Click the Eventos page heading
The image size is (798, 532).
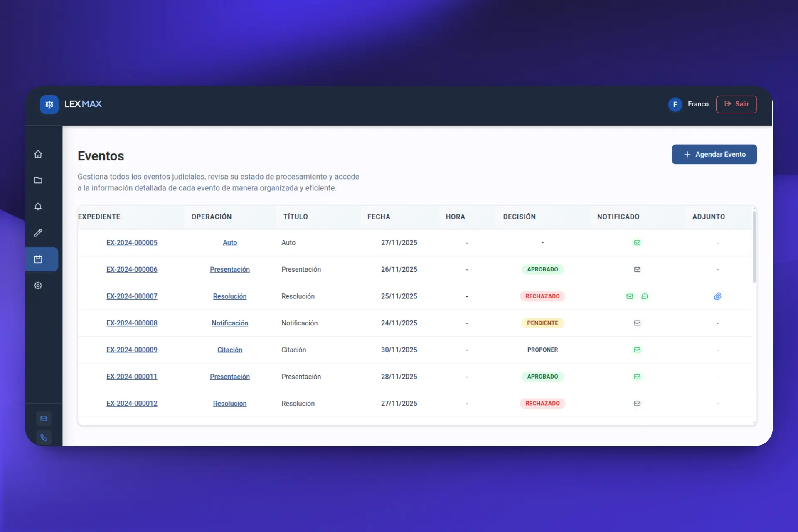[101, 156]
